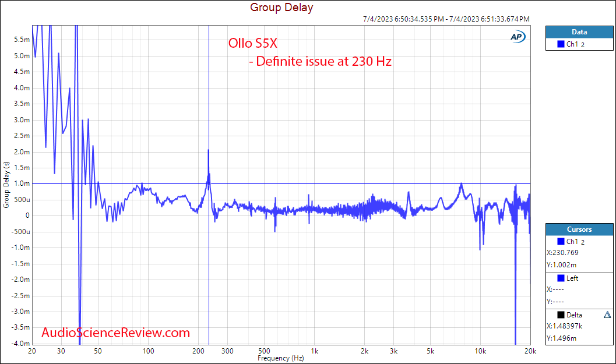The height and width of the screenshot is (364, 616).
Task: Click the "Left" cursor label
Action: 572,278
